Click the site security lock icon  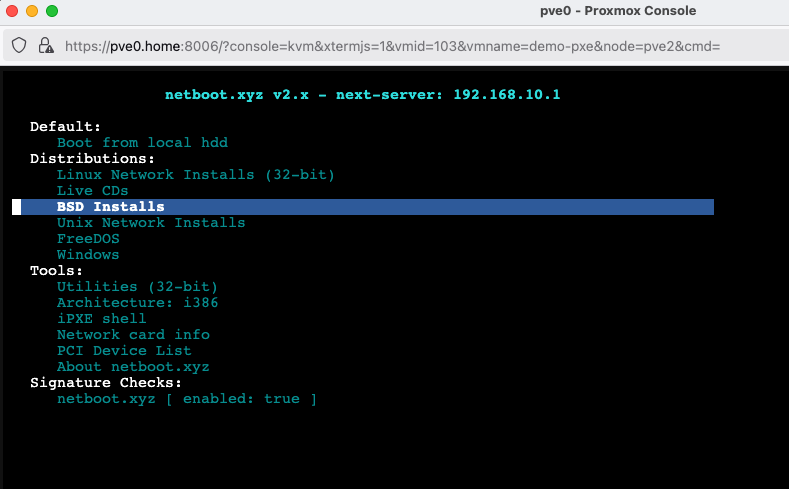point(45,46)
